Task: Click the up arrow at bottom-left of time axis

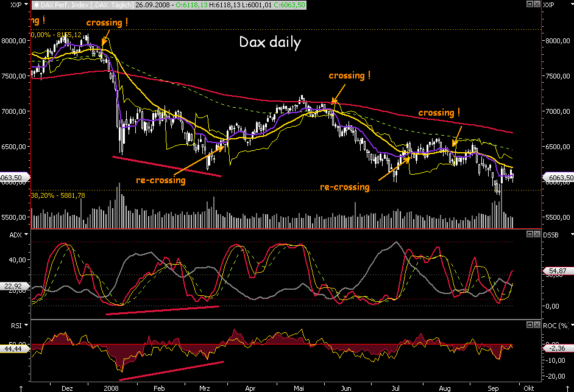Action: pyautogui.click(x=21, y=388)
